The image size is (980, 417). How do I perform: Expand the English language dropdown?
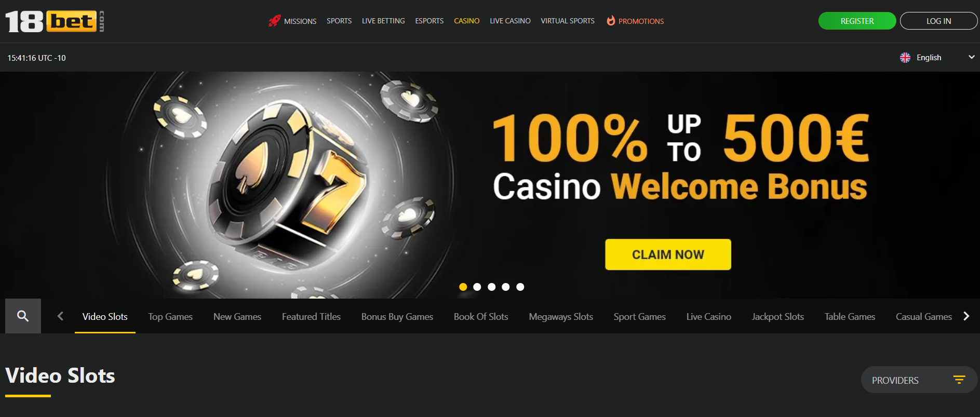click(x=937, y=58)
